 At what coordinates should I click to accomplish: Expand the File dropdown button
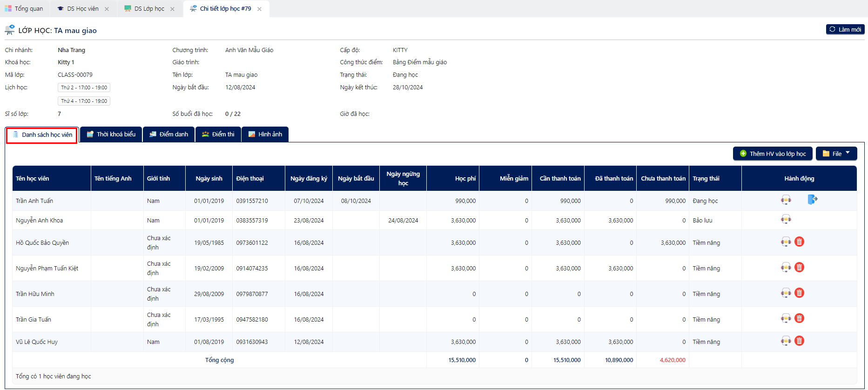[836, 154]
